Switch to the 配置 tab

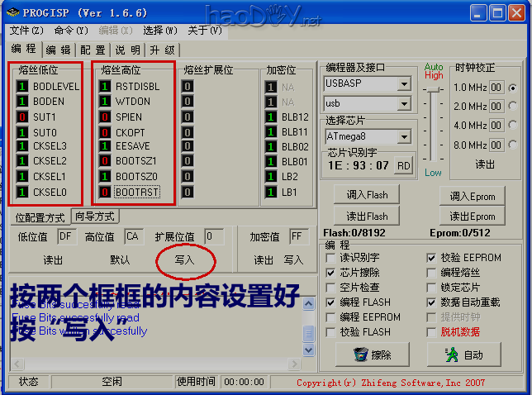(93, 50)
